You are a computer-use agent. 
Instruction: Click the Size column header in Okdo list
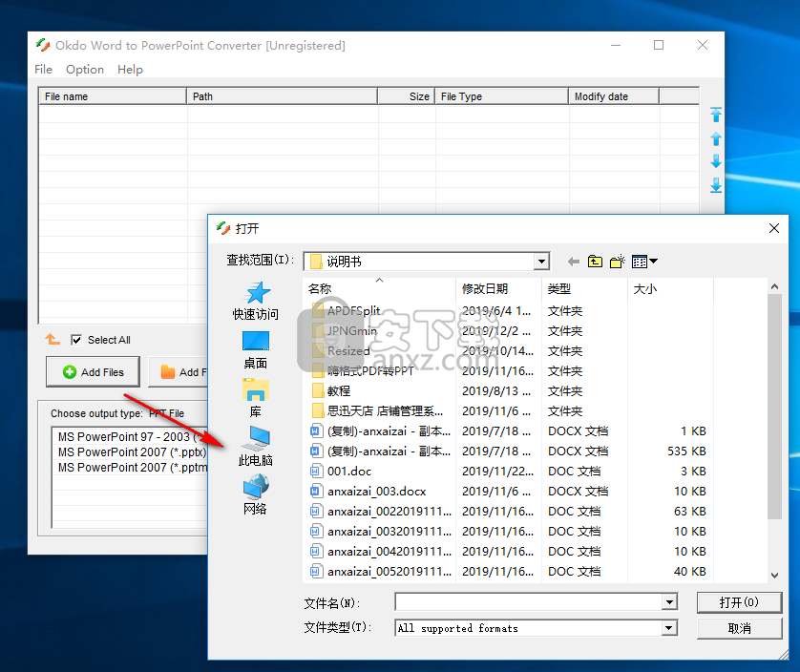(406, 96)
